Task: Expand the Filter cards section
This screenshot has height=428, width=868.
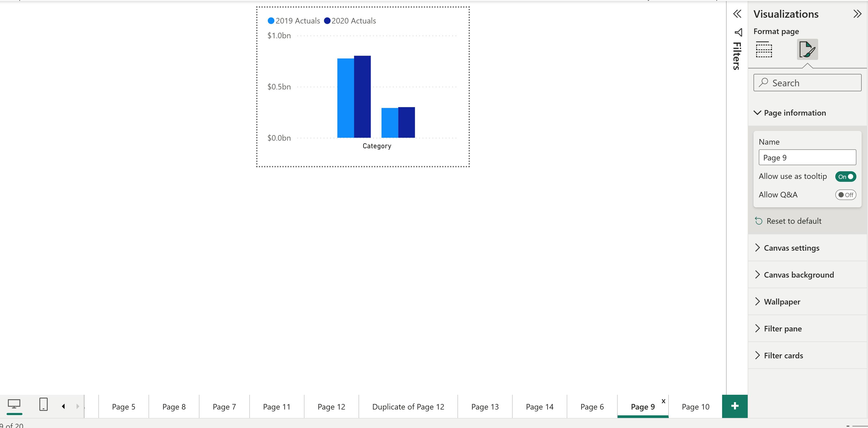Action: click(783, 355)
